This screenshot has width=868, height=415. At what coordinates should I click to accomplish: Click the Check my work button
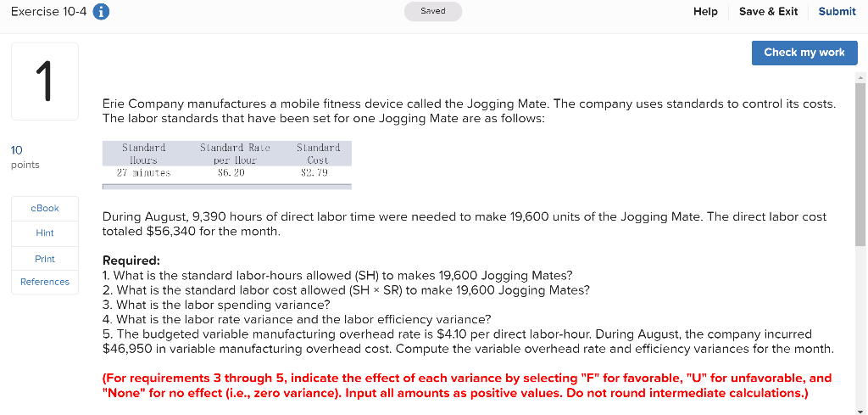coord(804,53)
